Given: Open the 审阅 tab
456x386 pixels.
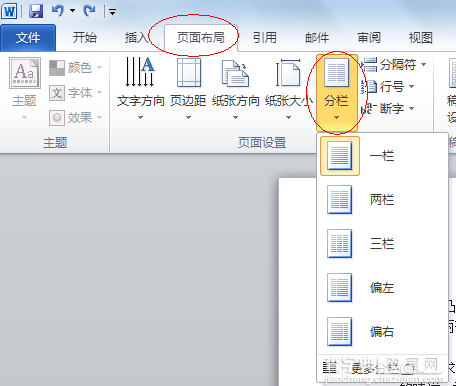Looking at the screenshot, I should 369,38.
